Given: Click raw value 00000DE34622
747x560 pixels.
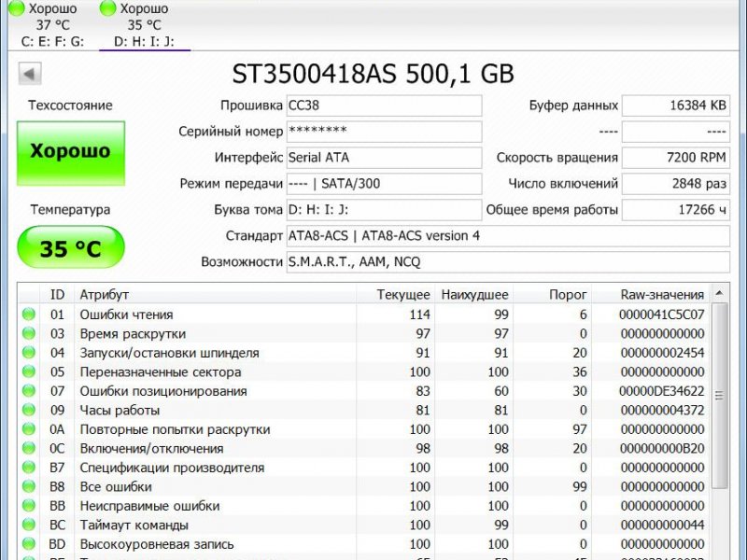Looking at the screenshot, I should click(x=662, y=391).
